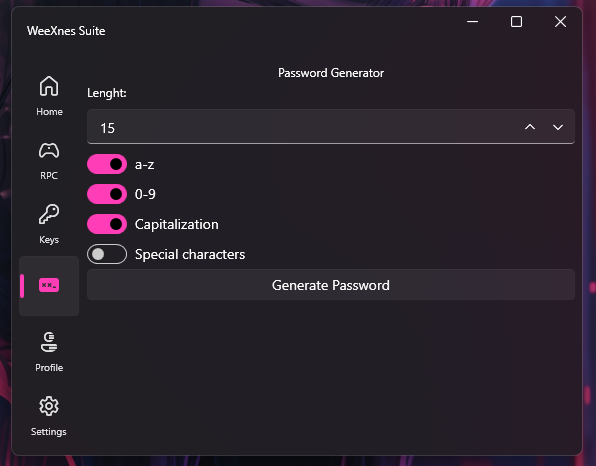This screenshot has height=466, width=596.
Task: Click the Generate Password button
Action: (331, 285)
